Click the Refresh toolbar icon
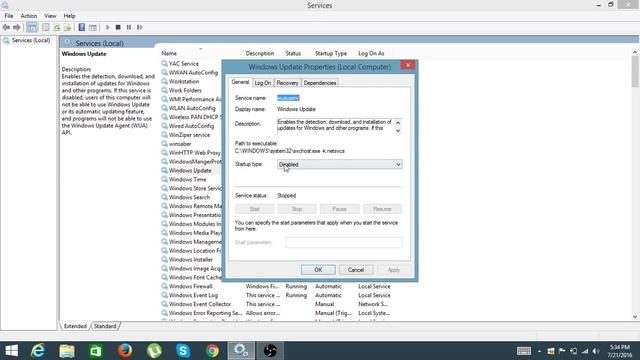This screenshot has width=640, height=360. pyautogui.click(x=57, y=27)
